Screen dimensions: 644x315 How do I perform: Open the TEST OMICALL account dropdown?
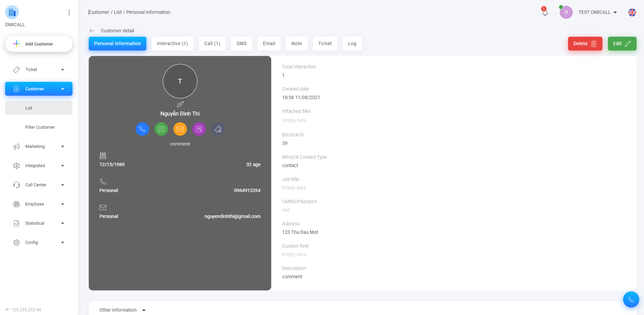(597, 12)
